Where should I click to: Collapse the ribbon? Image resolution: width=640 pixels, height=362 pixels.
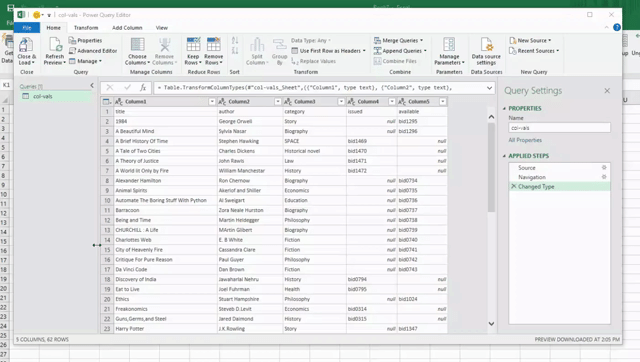[606, 27]
